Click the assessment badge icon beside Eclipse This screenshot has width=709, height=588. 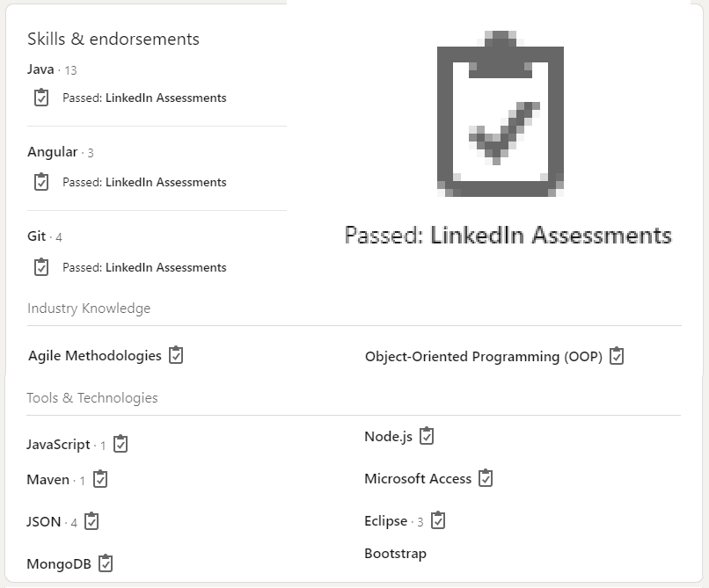point(438,519)
